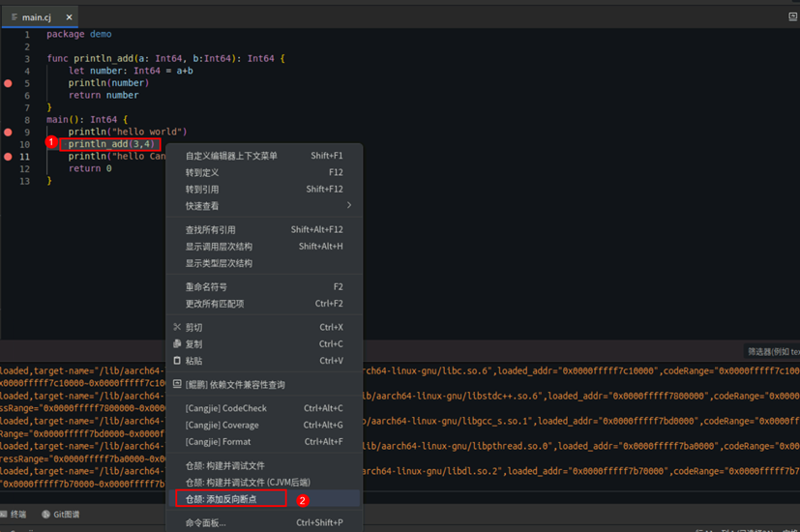The width and height of the screenshot is (800, 532).
Task: Toggle the breakpoint on line 5
Action: coord(8,83)
